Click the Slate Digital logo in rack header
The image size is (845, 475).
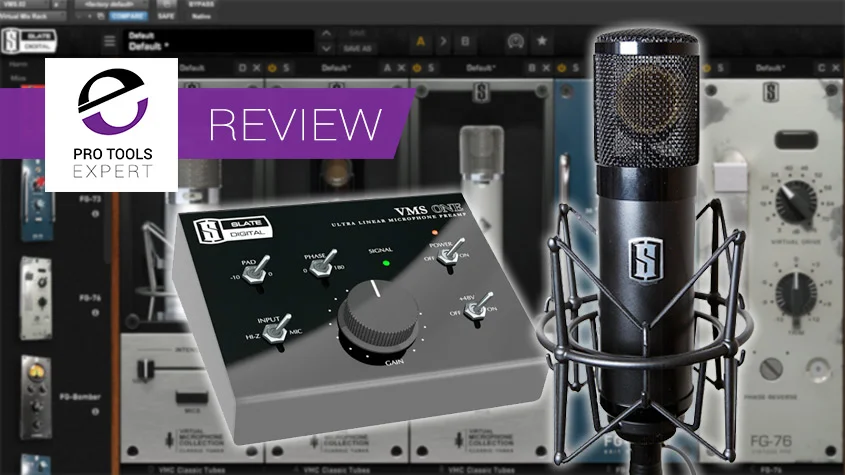(x=29, y=41)
